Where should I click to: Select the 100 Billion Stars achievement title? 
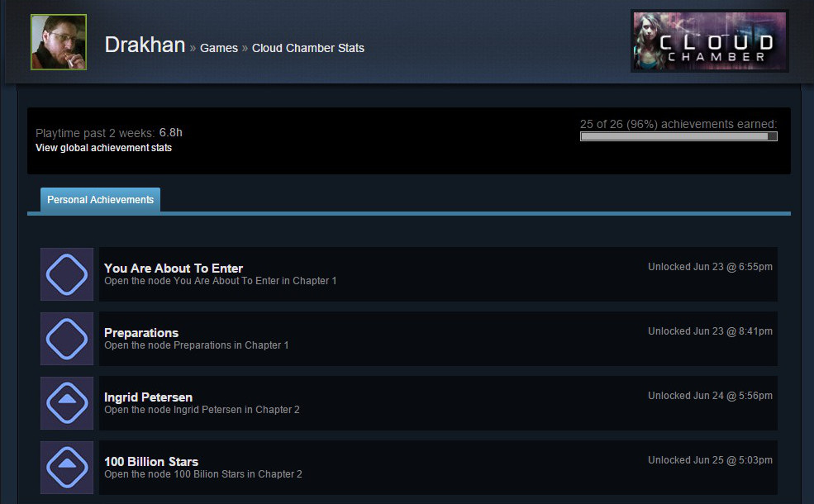(x=151, y=461)
